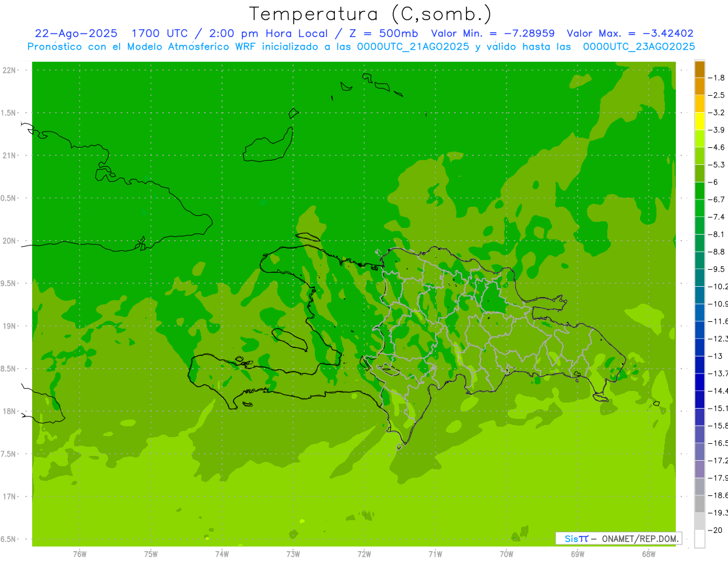The height and width of the screenshot is (562, 728).
Task: Click the '22N' latitude label
Action: 10,70
